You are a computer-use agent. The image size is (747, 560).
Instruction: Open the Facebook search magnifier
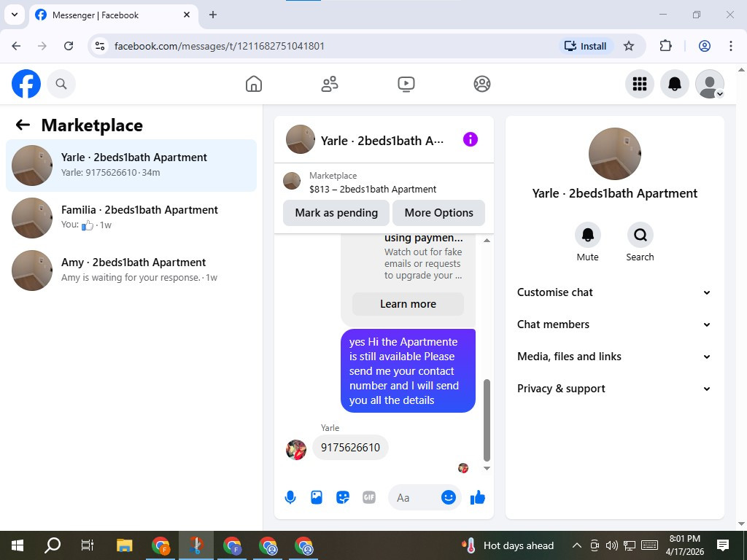[x=61, y=84]
